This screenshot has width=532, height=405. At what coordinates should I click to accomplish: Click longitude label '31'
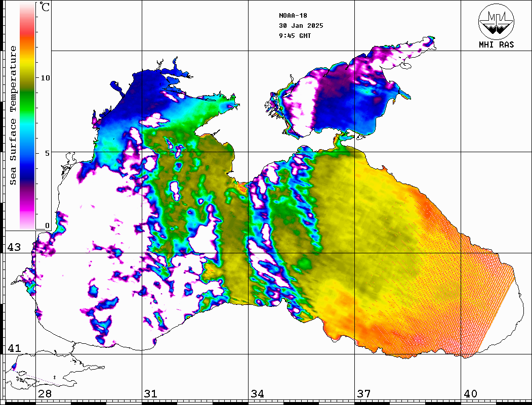(x=151, y=394)
